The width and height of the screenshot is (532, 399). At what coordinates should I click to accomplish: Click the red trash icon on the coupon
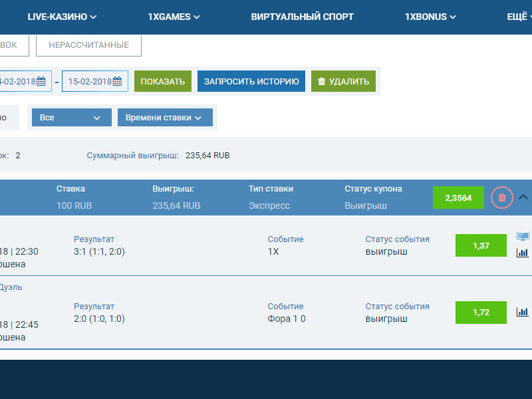tap(502, 198)
